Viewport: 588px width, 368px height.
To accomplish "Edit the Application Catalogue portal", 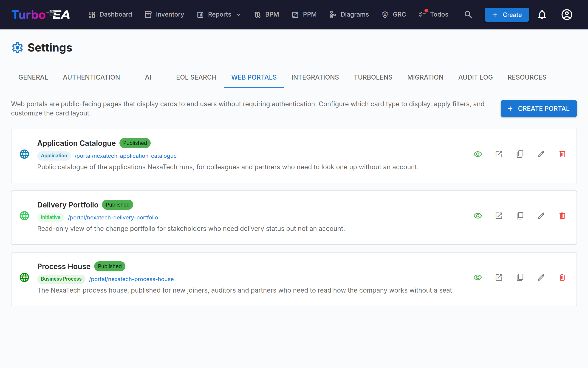I will 541,154.
